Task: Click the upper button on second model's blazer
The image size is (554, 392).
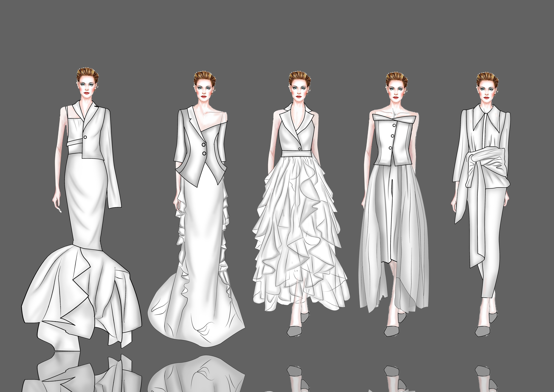Action: 204,145
